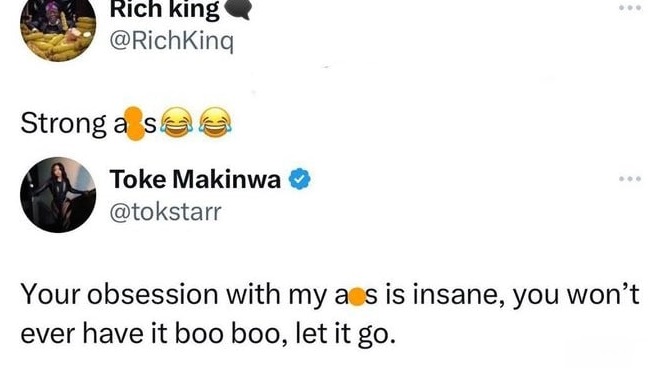Open more options on Toke Makinwa's tweet
The image size is (648, 371).
tap(630, 179)
